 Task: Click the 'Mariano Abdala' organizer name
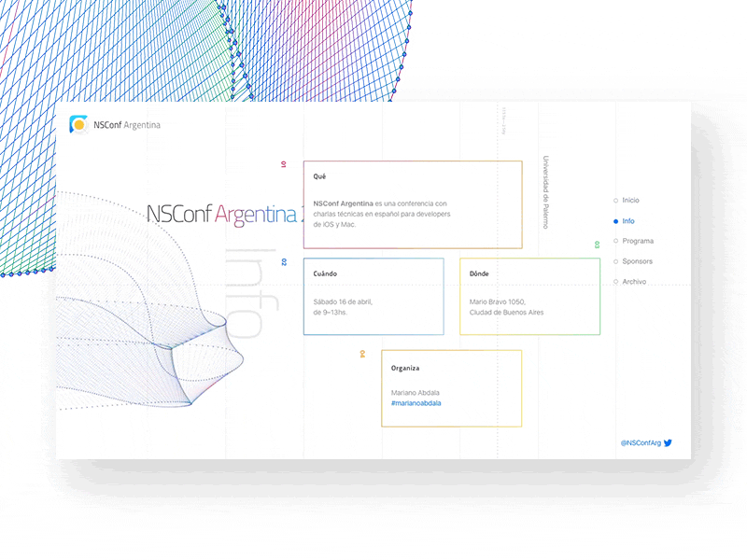415,393
